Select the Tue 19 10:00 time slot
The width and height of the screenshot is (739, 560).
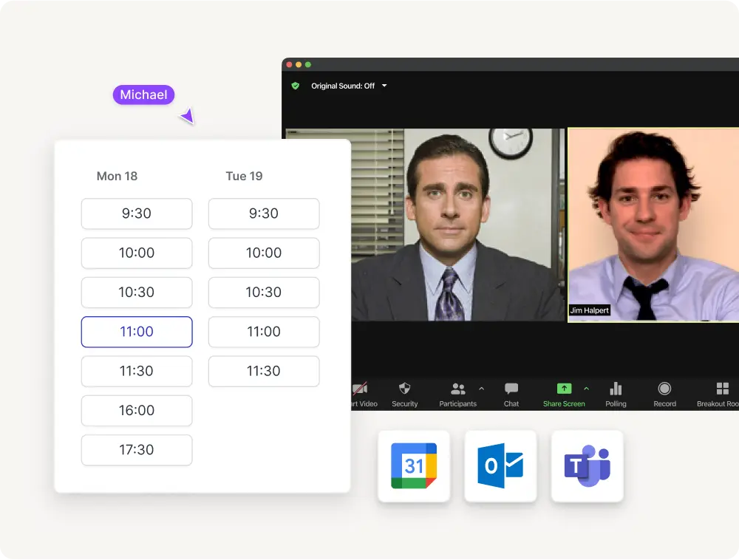264,253
